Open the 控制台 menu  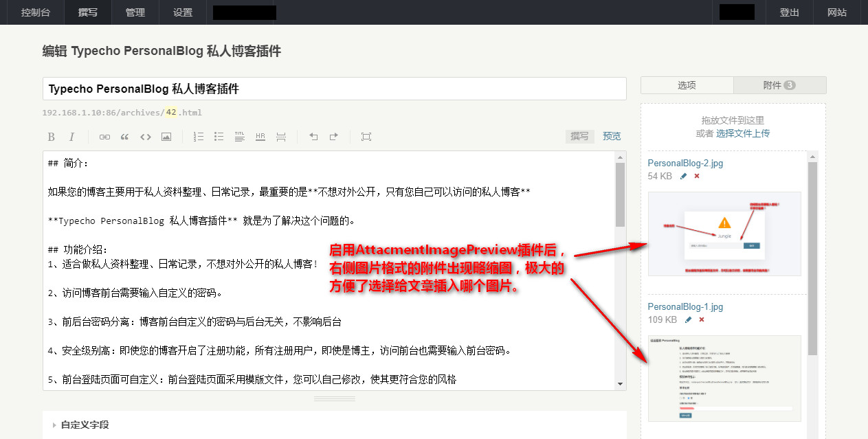tap(35, 12)
